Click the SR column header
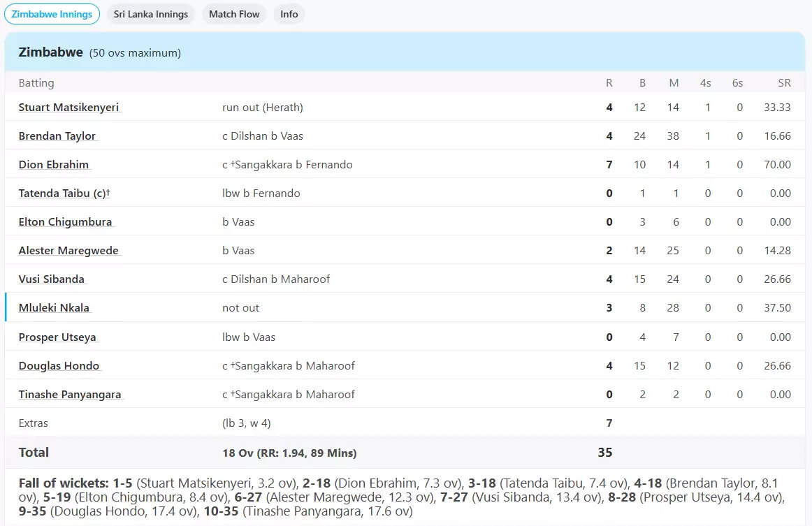This screenshot has width=812, height=526. [784, 83]
